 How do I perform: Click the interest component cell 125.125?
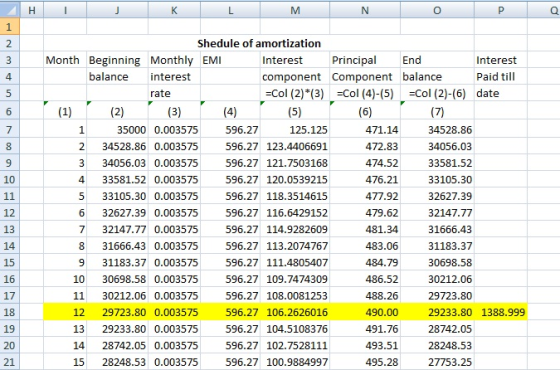(x=295, y=130)
